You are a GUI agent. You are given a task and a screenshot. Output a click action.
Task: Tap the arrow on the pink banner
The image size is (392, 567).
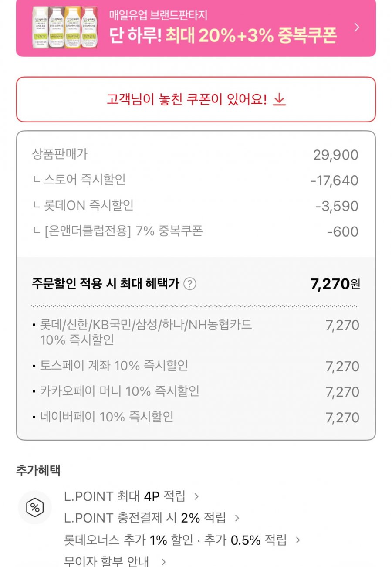(357, 27)
